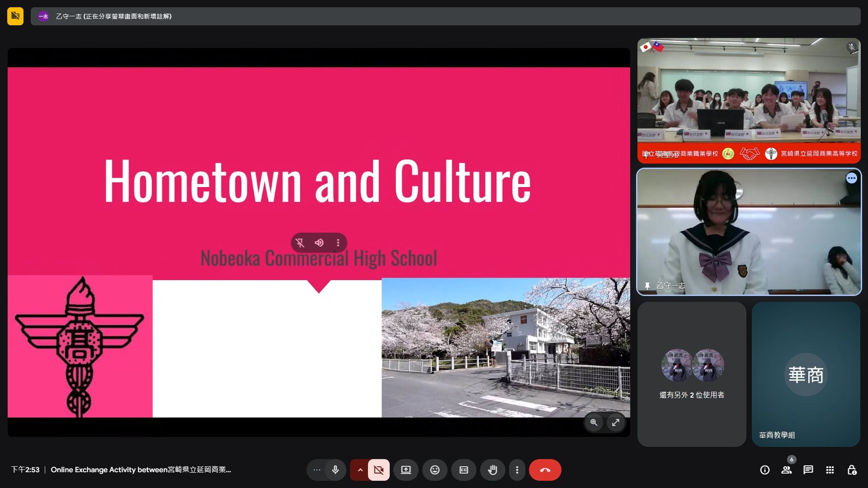Click the pin icon beside the name 乙守一志
868x488 pixels.
point(647,286)
